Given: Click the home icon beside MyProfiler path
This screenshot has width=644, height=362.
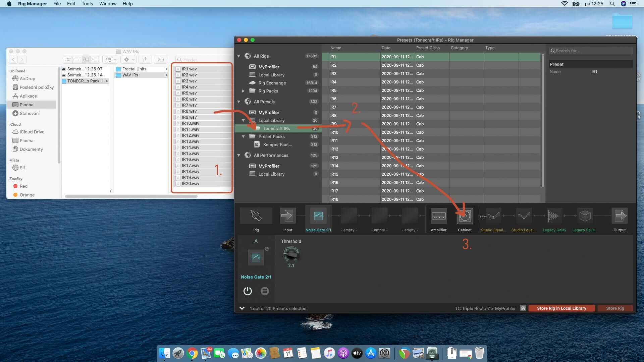Looking at the screenshot, I should (523, 308).
